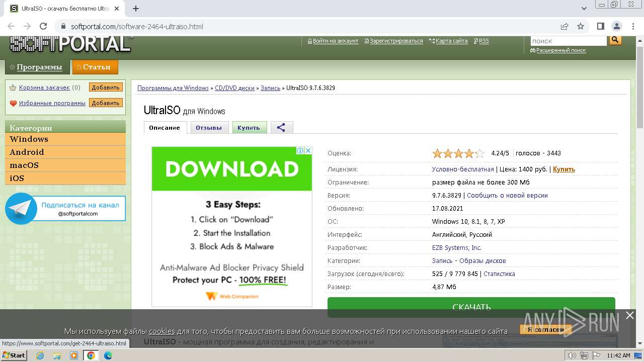The height and width of the screenshot is (362, 644).
Task: Click Добавить next to Корзина закачек
Action: [106, 87]
